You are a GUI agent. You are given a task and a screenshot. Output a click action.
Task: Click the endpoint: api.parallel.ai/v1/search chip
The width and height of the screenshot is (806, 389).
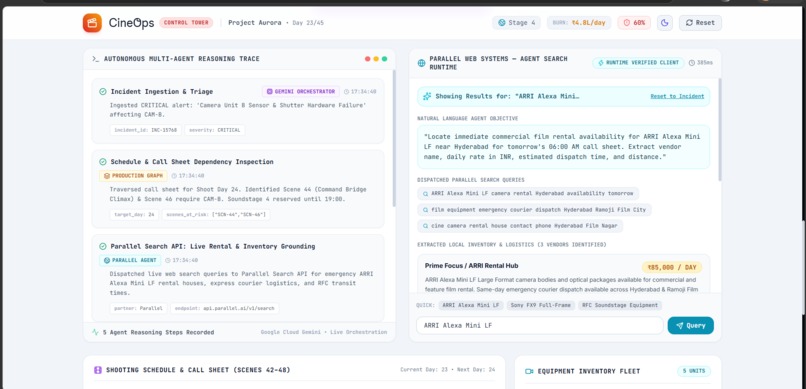225,308
